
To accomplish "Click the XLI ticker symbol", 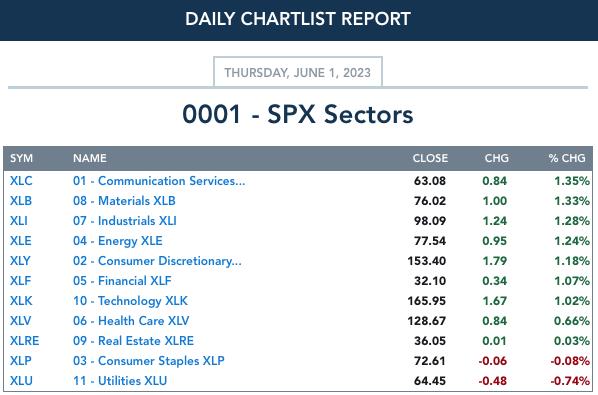I will pos(19,221).
